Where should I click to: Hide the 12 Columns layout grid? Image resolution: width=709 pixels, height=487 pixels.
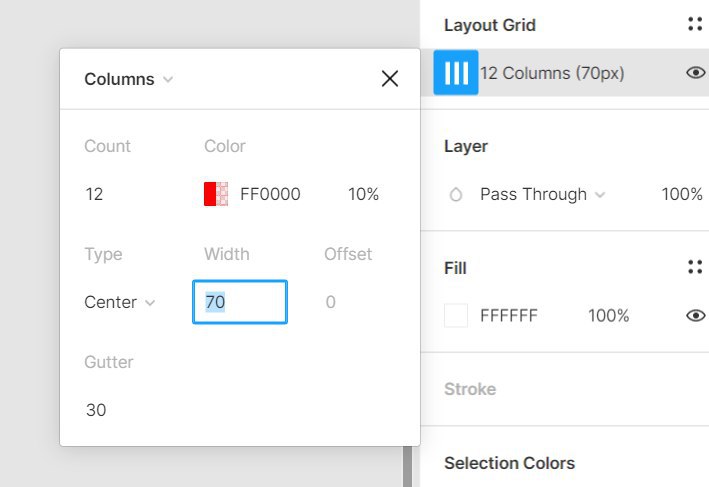tap(696, 72)
